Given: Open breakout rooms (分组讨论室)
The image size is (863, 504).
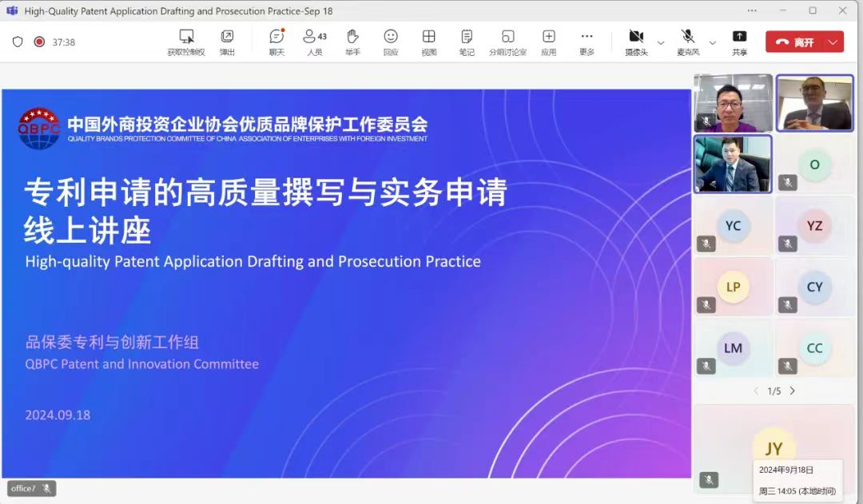Looking at the screenshot, I should click(x=507, y=42).
